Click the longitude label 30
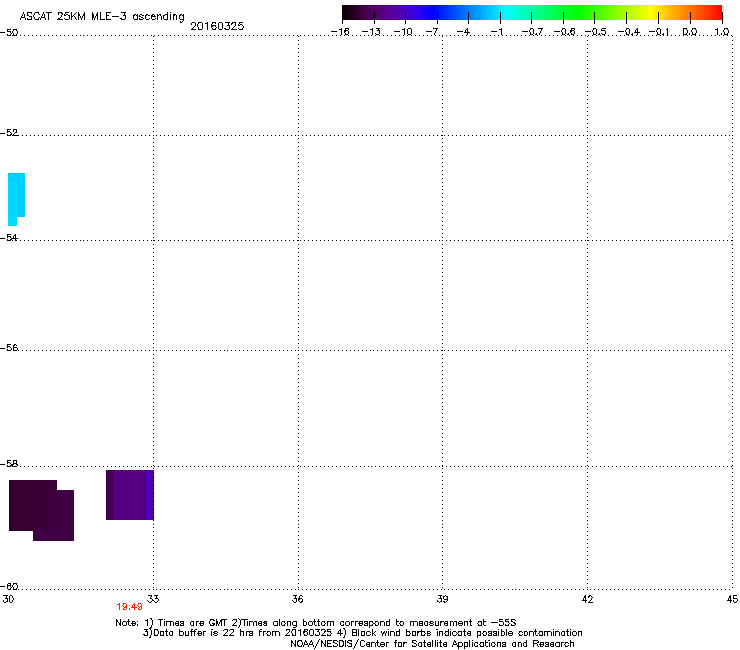The width and height of the screenshot is (740, 650). (8, 599)
